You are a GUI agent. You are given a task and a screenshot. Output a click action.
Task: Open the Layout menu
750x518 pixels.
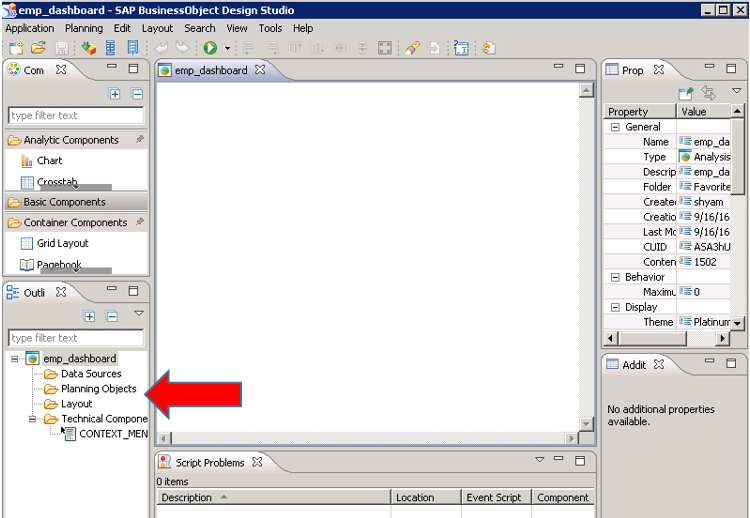157,28
